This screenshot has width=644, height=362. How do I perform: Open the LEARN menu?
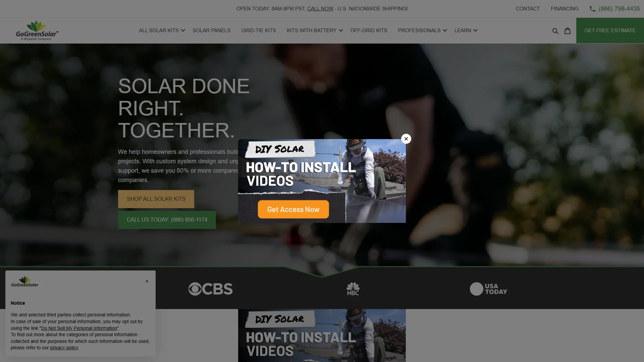(463, 31)
